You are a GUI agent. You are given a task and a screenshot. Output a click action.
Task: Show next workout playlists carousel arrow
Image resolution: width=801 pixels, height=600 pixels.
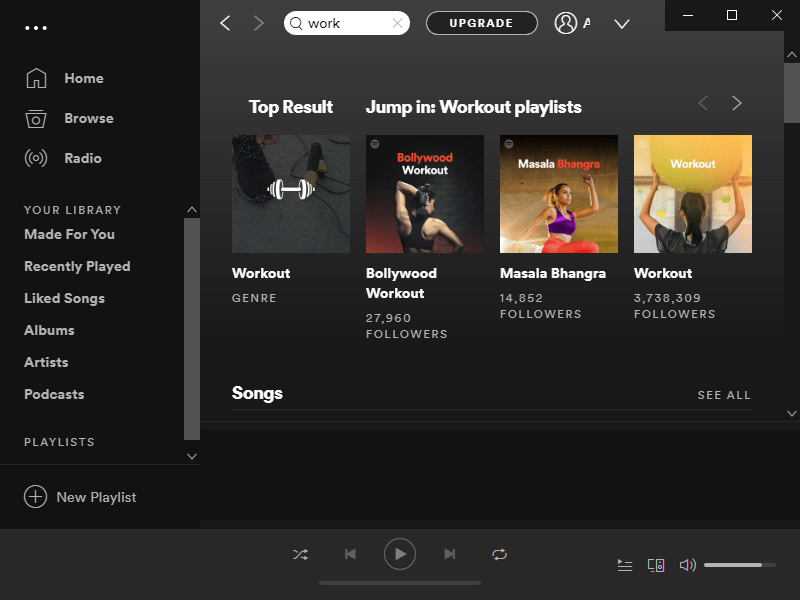[x=737, y=103]
